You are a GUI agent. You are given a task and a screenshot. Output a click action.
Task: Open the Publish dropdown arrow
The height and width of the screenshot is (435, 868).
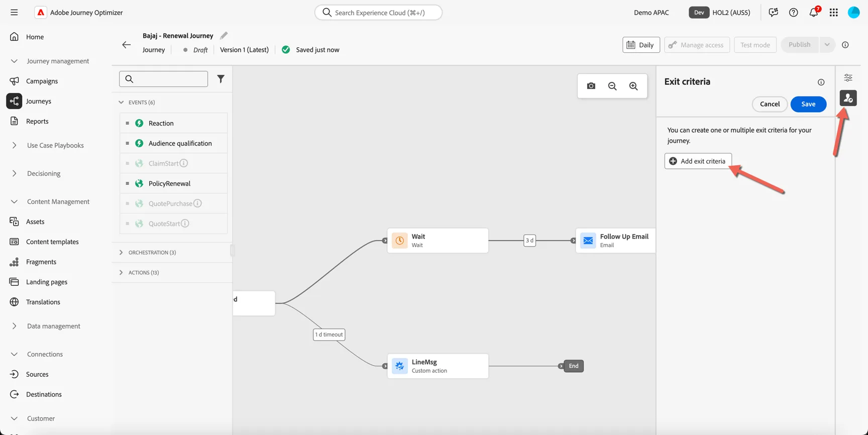point(827,45)
